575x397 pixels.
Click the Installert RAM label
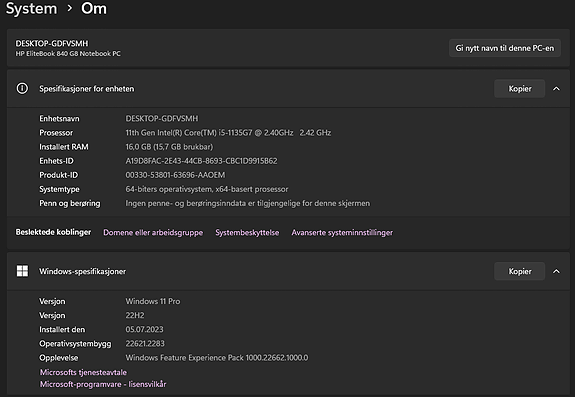pyautogui.click(x=64, y=147)
